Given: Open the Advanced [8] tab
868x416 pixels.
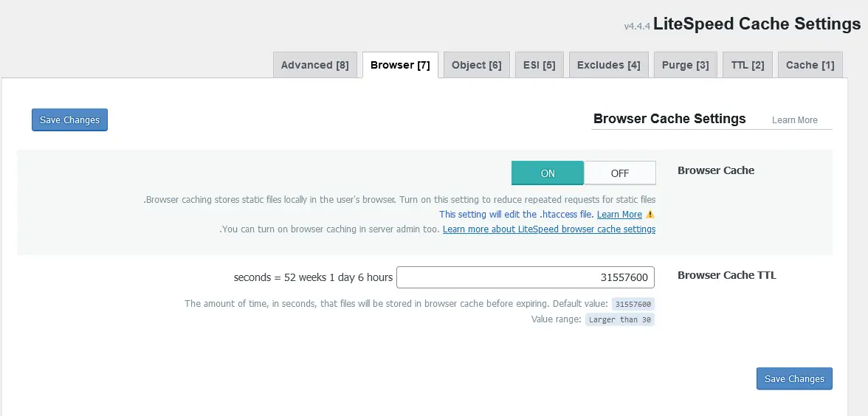Looking at the screenshot, I should coord(315,65).
